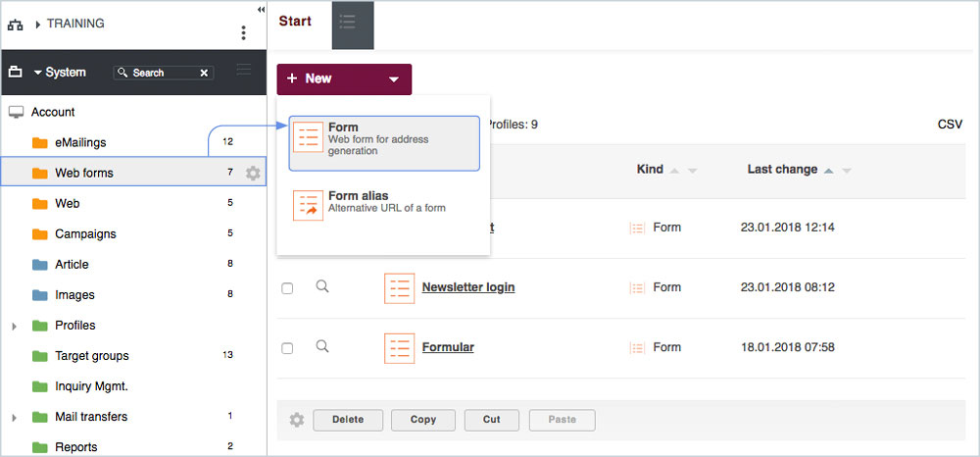Collapse sidebar using double-arrow icon

pos(261,9)
